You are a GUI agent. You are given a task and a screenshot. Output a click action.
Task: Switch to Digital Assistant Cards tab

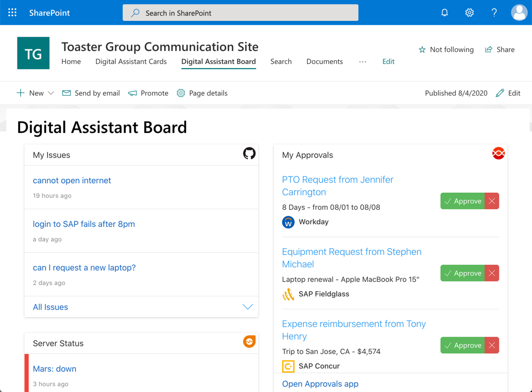tap(131, 62)
